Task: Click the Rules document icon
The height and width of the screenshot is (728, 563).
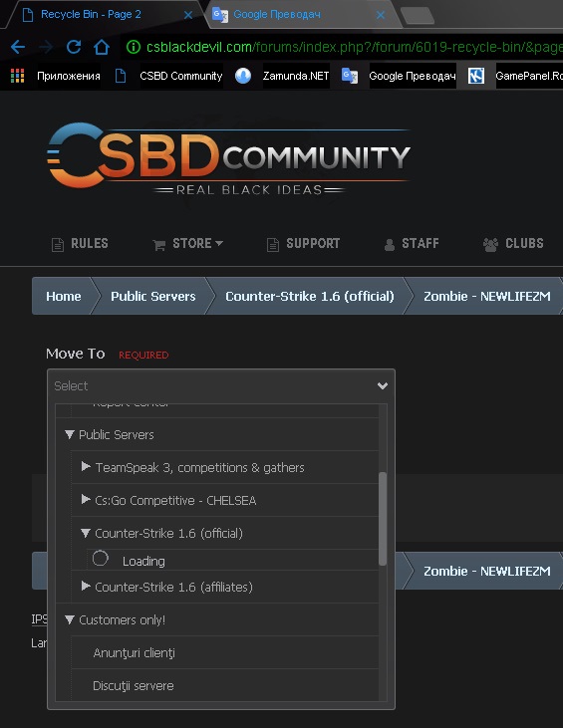Action: (58, 244)
